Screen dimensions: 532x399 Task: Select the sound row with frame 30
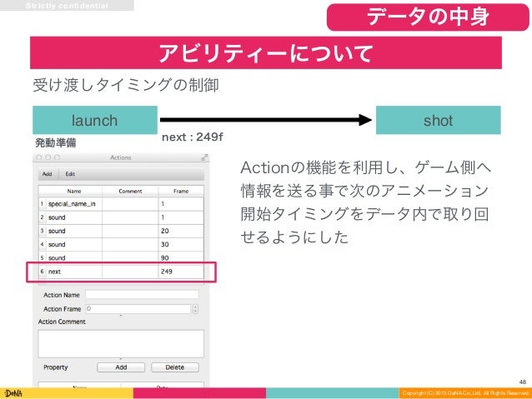pos(121,244)
